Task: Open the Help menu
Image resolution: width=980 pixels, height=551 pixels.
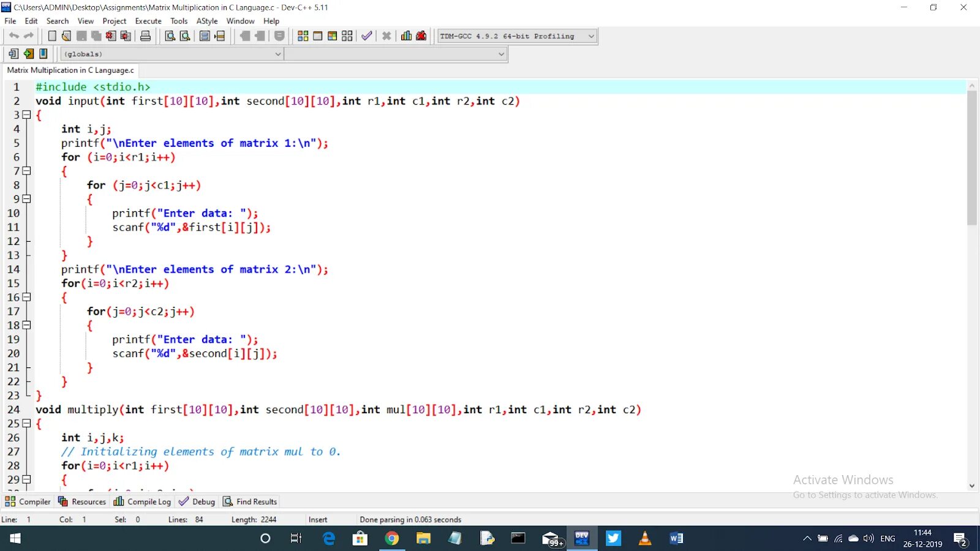Action: [x=271, y=21]
